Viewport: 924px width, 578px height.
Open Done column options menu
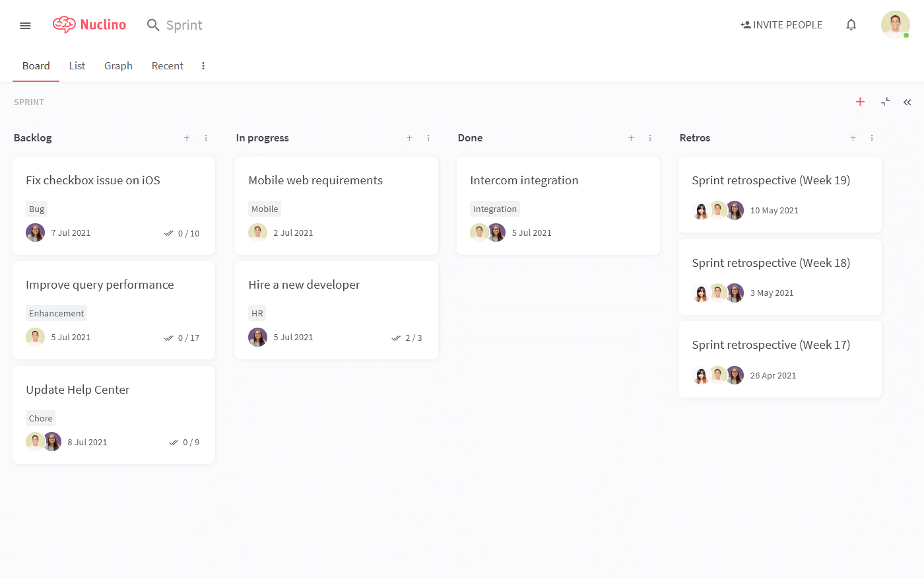click(x=650, y=138)
